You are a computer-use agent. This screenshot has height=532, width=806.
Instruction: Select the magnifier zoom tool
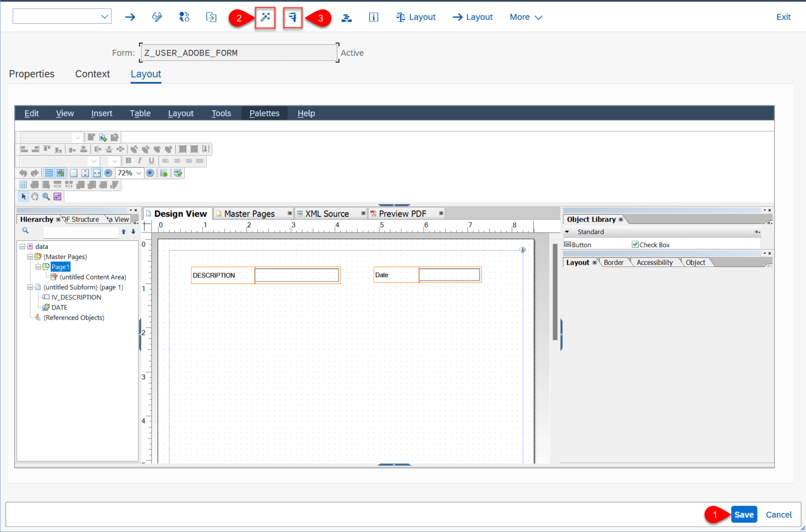(x=46, y=196)
